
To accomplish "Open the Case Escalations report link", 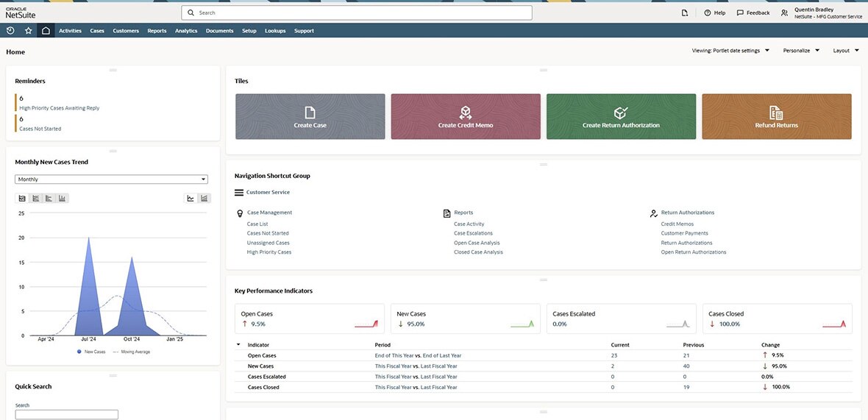I will click(473, 233).
